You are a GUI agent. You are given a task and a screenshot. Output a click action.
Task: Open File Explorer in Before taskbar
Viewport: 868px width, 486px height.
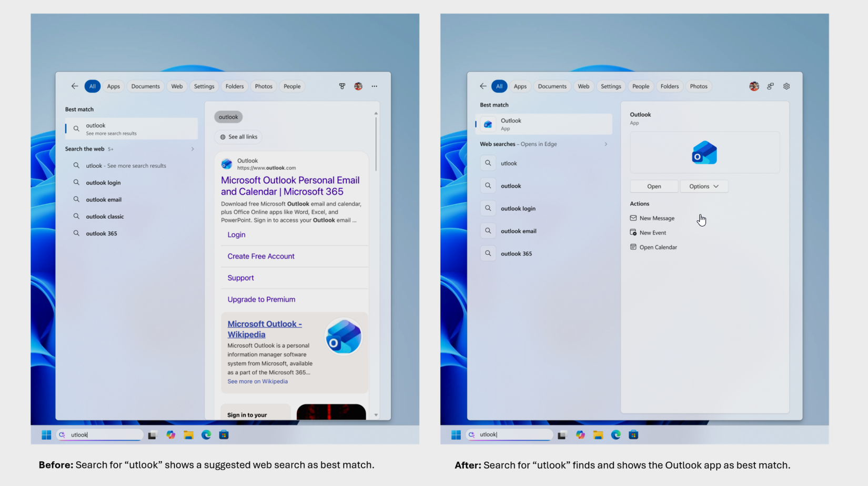[188, 435]
